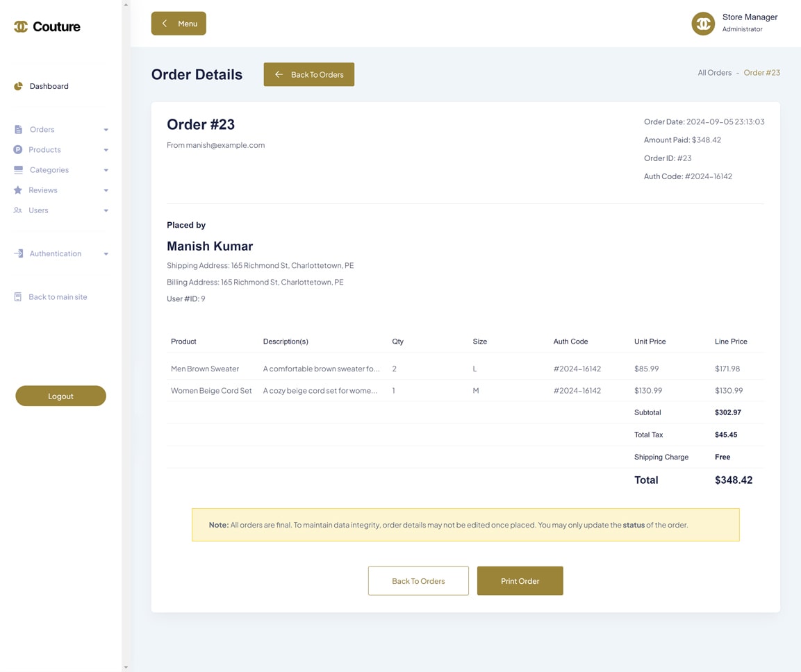Click the Couture logo
The image size is (801, 672).
point(46,26)
